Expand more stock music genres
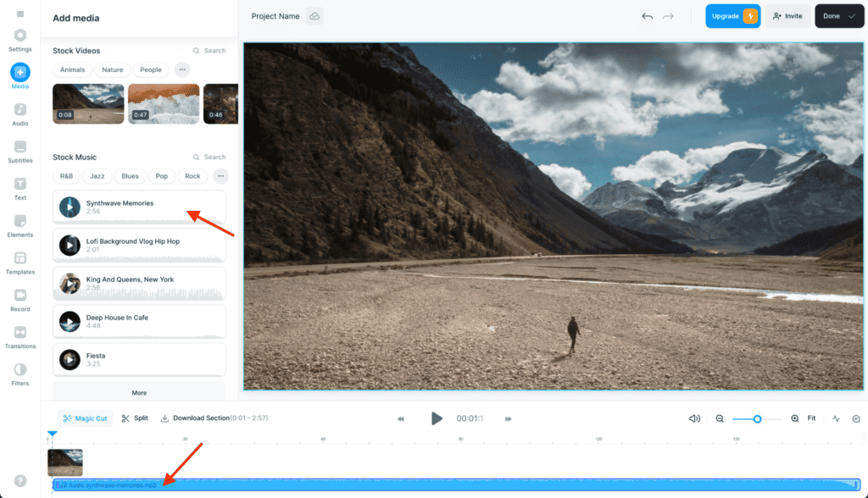The width and height of the screenshot is (868, 498). (220, 176)
